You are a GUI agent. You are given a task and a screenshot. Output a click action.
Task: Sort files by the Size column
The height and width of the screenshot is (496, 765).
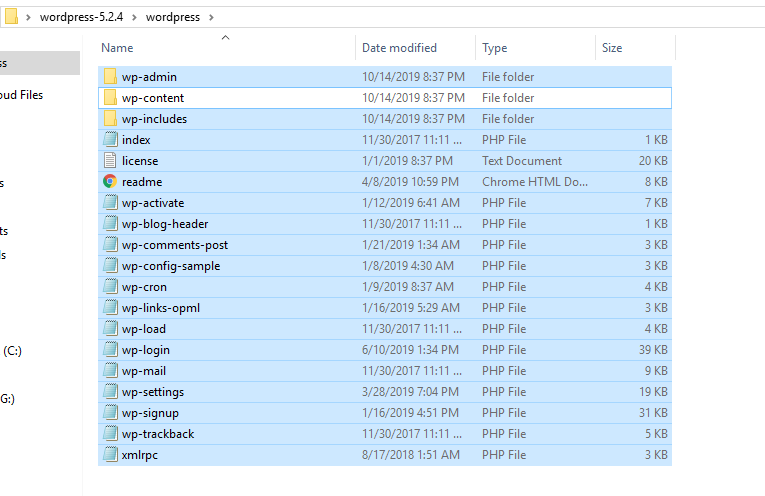[612, 48]
